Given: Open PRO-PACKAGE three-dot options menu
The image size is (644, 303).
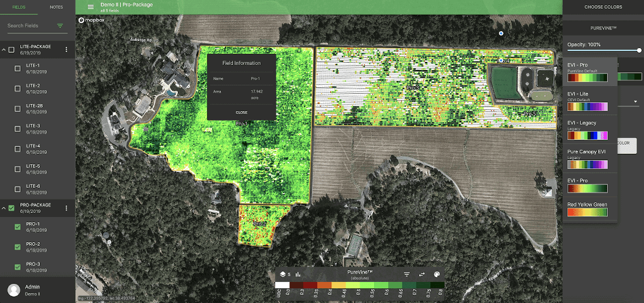Looking at the screenshot, I should pyautogui.click(x=66, y=208).
